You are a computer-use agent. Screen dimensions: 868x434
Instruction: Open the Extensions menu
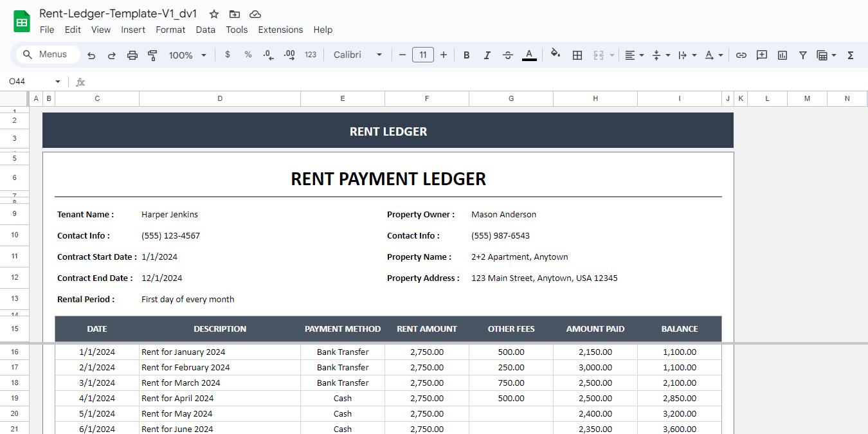(280, 30)
